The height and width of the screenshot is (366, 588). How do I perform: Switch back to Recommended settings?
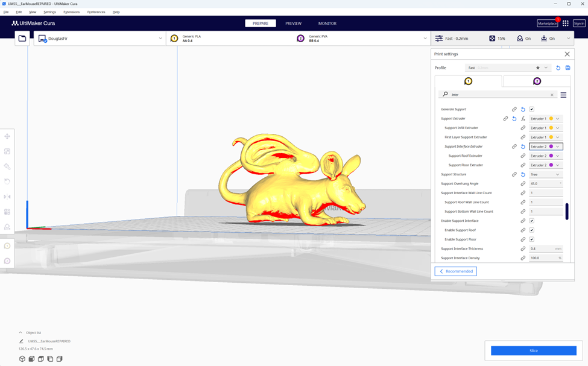455,271
